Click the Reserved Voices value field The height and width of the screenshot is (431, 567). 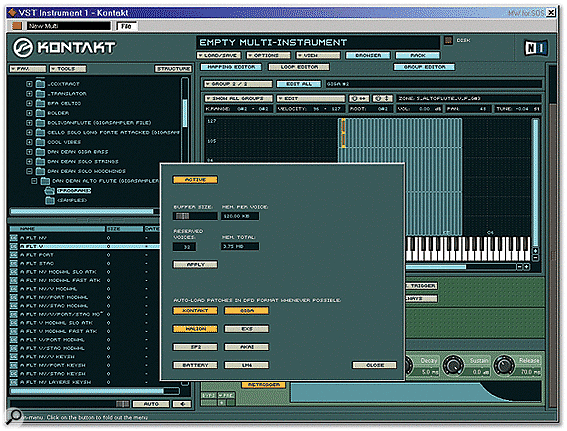[185, 247]
